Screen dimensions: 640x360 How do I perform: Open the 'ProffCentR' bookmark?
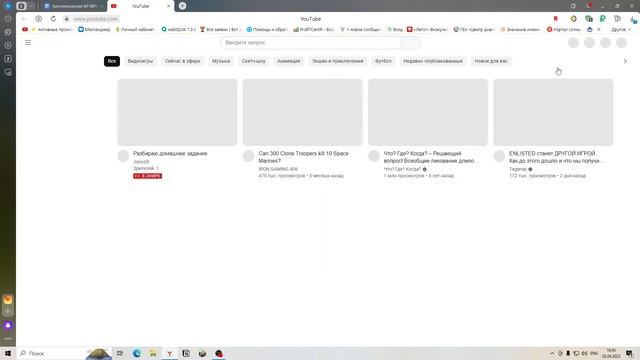pos(314,29)
